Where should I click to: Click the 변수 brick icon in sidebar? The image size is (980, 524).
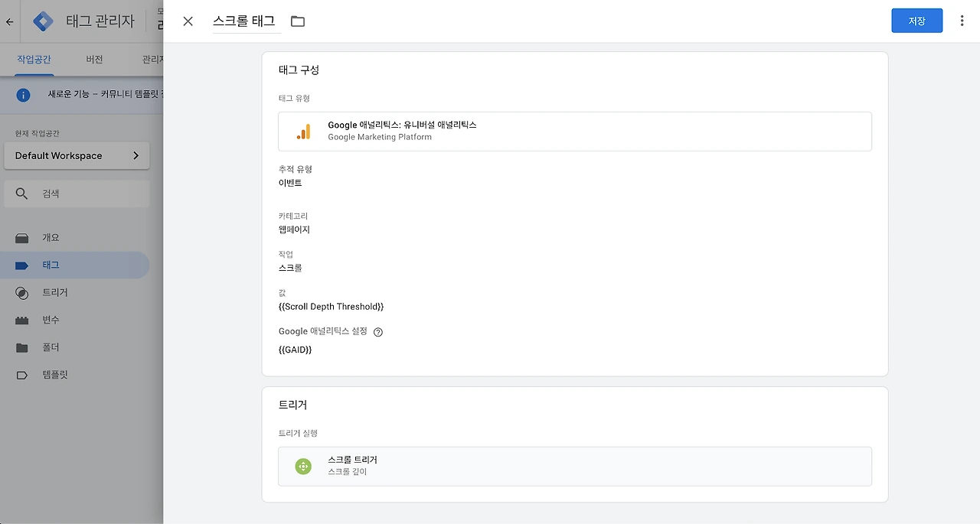22,321
